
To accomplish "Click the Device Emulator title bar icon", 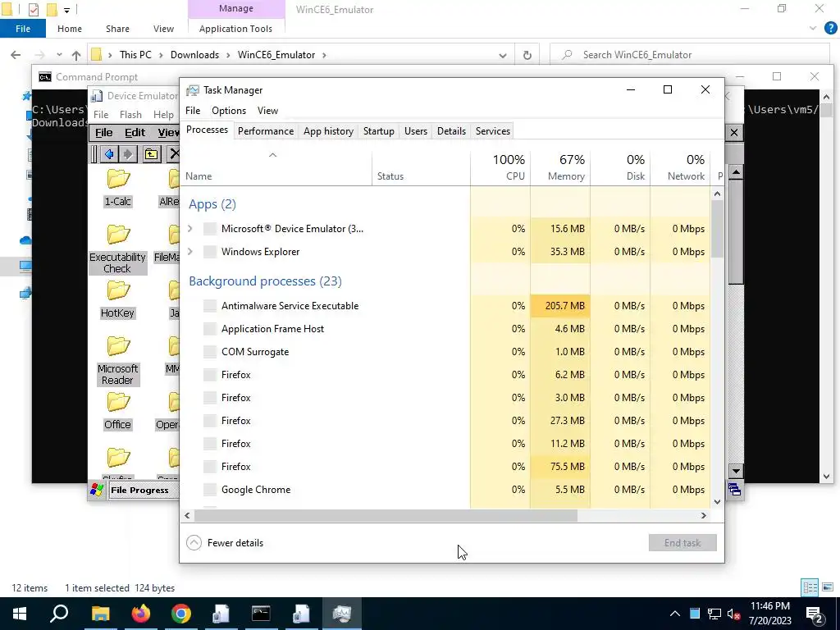I will click(97, 96).
